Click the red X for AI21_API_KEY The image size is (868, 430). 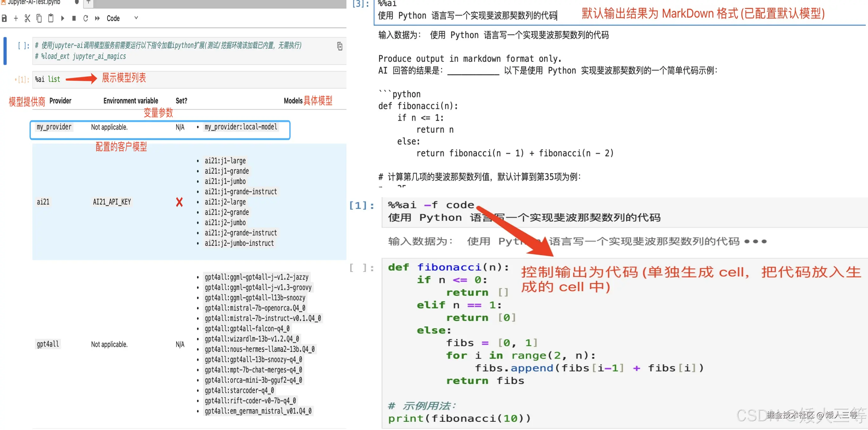coord(179,202)
